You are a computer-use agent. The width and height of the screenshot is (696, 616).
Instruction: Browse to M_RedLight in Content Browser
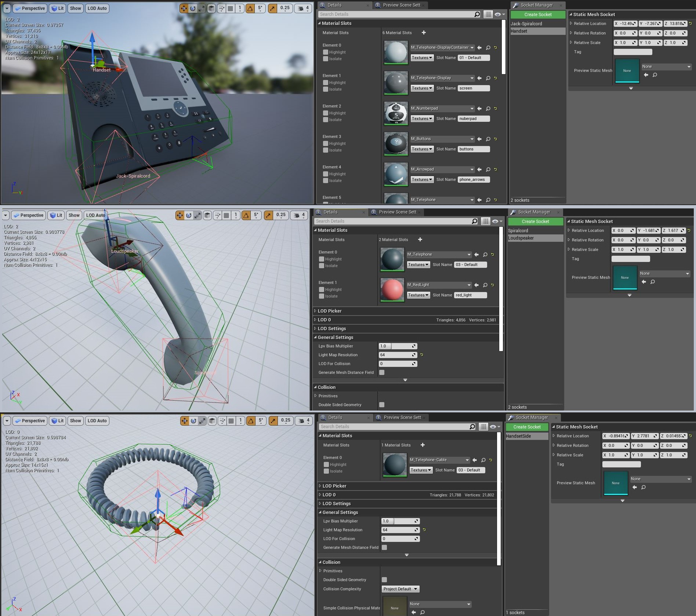485,285
